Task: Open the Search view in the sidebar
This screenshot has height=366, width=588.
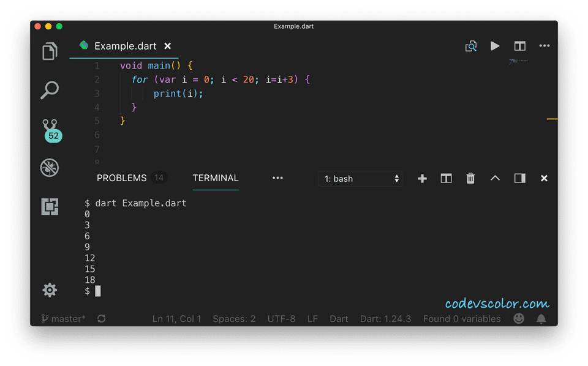Action: coord(50,90)
